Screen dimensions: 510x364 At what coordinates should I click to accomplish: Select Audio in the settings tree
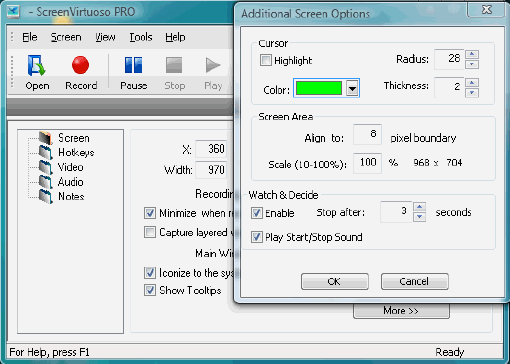coord(70,182)
